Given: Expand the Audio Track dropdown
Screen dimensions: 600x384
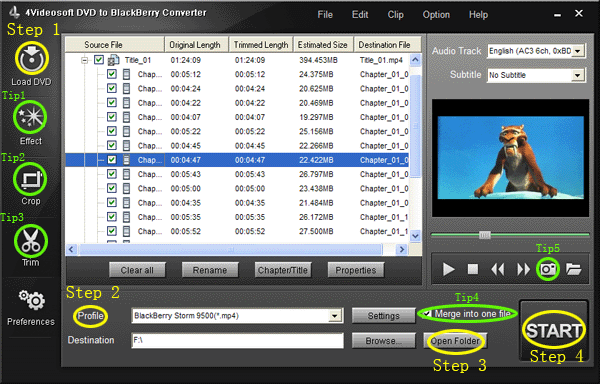Looking at the screenshot, I should [578, 51].
